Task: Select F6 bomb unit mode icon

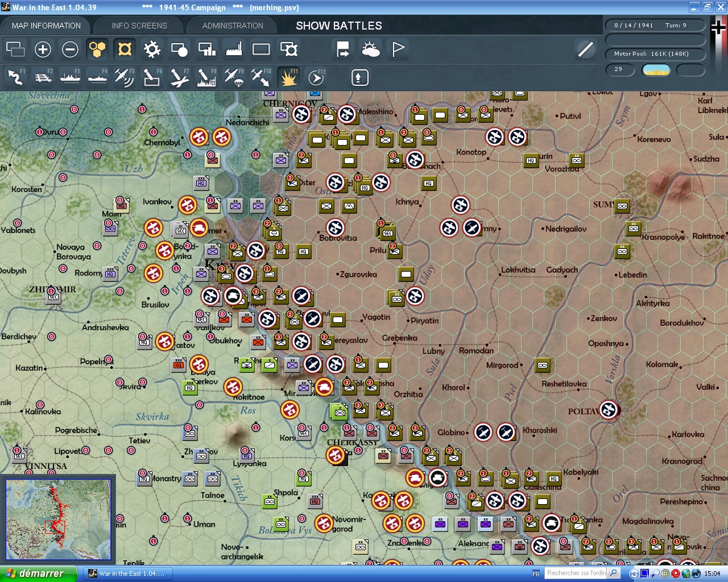Action: 152,77
